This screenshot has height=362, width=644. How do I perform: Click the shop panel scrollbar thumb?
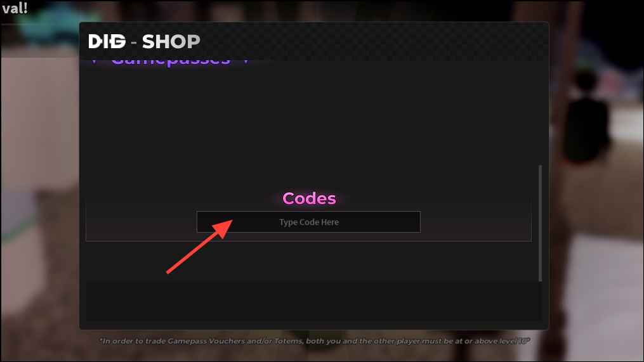[x=540, y=223]
